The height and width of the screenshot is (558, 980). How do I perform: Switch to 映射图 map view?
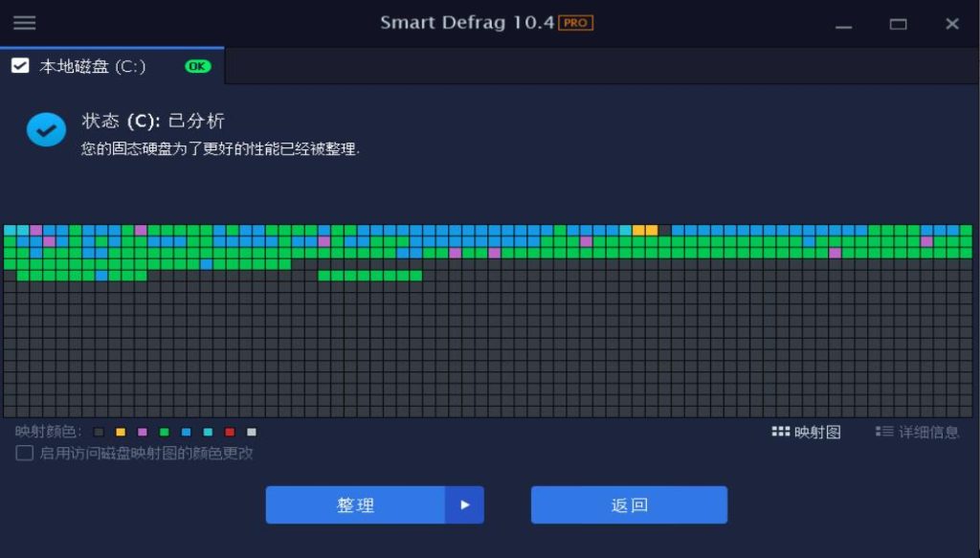(806, 432)
